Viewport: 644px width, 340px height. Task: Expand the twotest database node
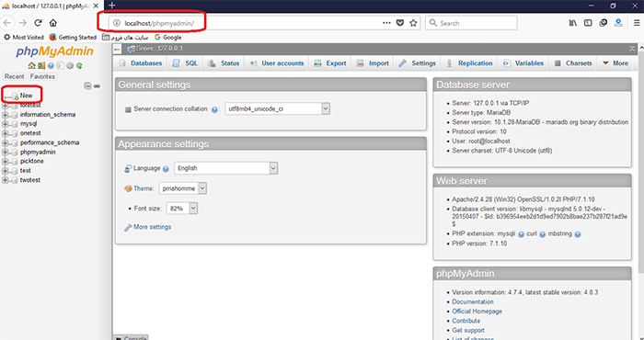(x=6, y=180)
